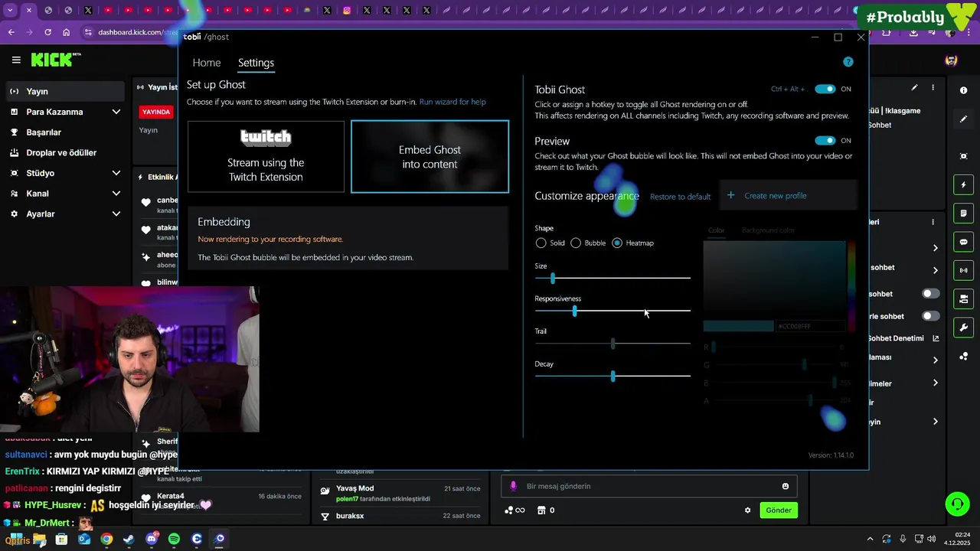Expand Kanal sidebar section
This screenshot has width=980, height=551.
click(116, 194)
